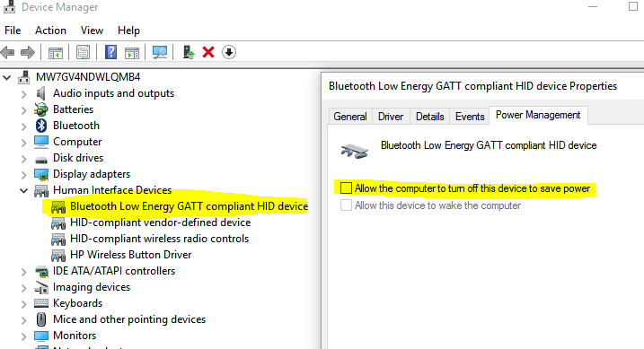
Task: Expand the Keyboards node
Action: 24,304
